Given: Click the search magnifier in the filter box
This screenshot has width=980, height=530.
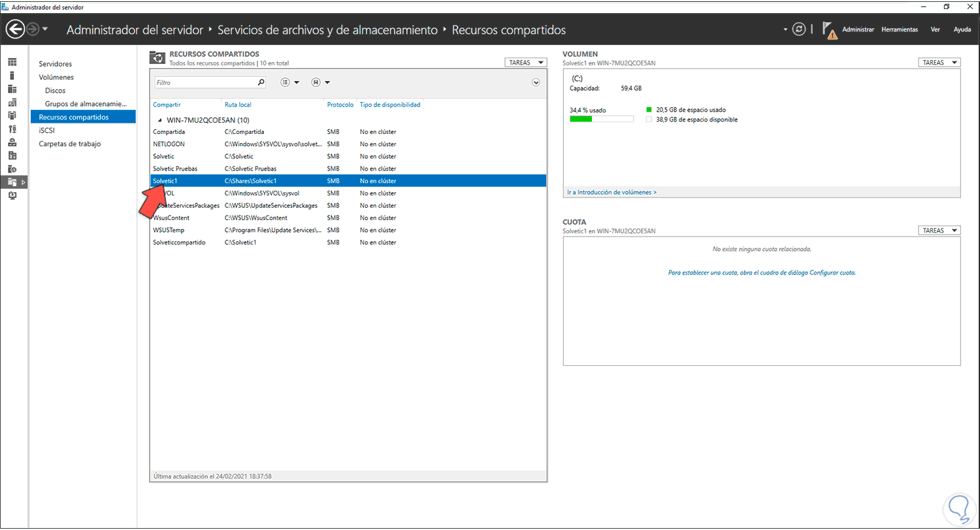Looking at the screenshot, I should click(260, 83).
